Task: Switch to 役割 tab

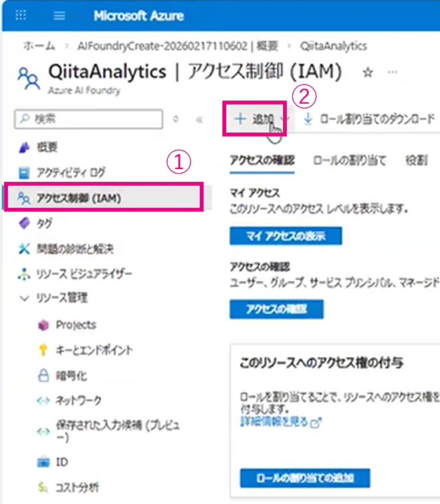Action: (x=417, y=160)
